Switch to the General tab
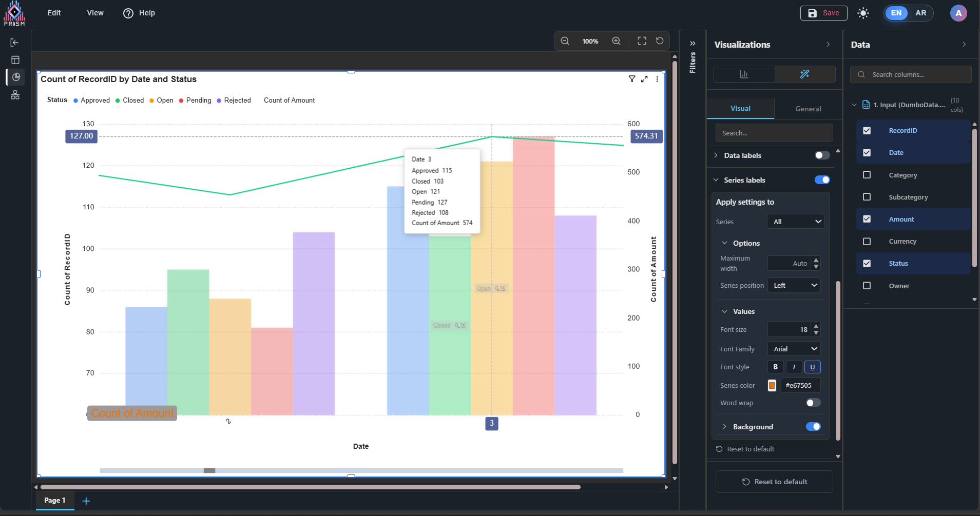Viewport: 980px width, 516px height. 808,109
